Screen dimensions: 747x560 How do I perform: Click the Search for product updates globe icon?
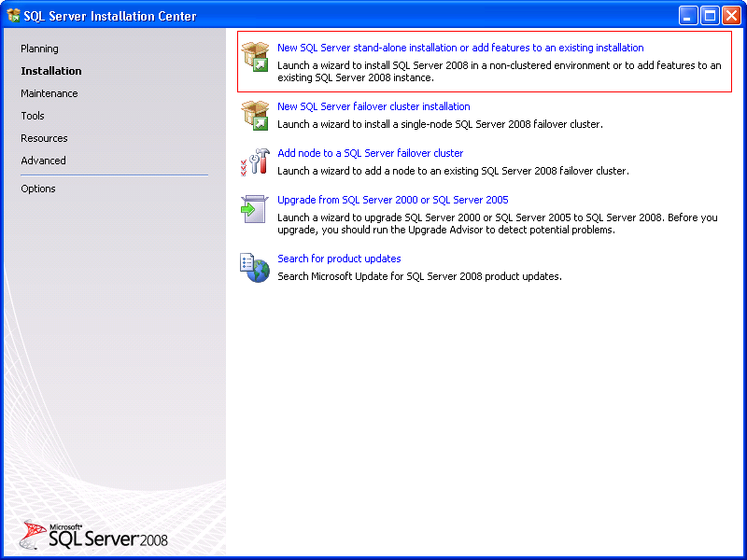click(255, 268)
